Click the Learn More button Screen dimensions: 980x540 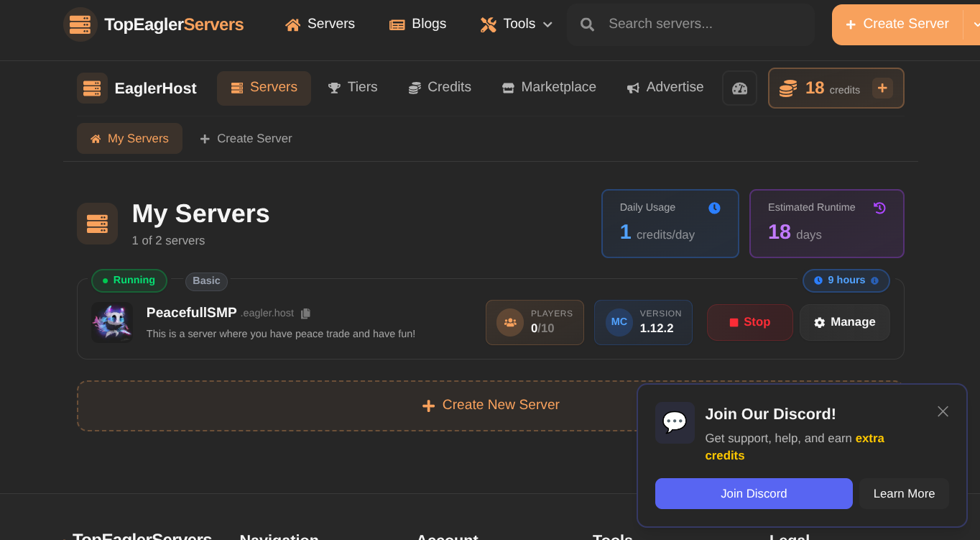pos(904,494)
